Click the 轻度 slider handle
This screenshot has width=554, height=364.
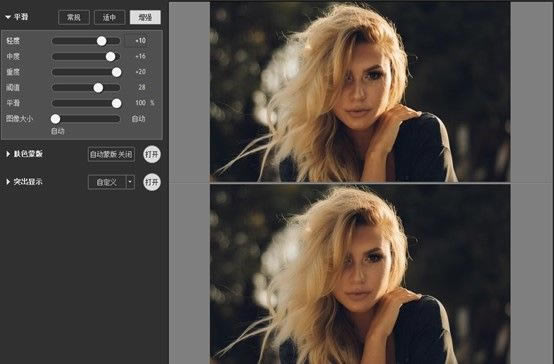coord(102,41)
